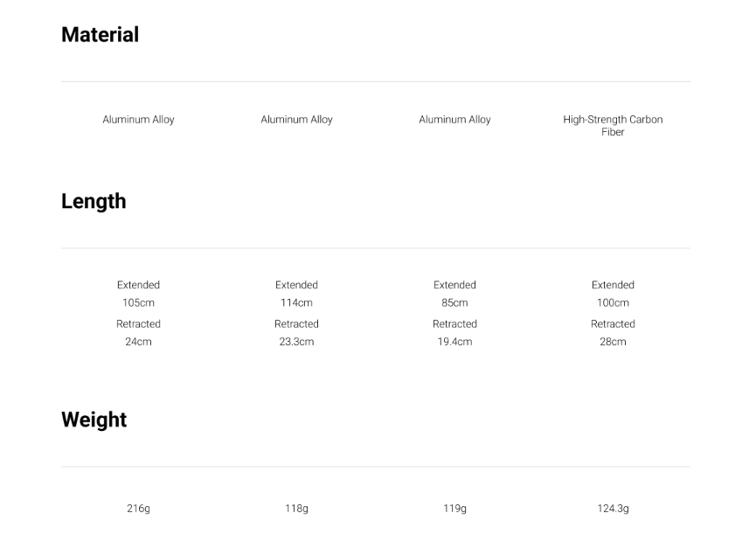Click the Material section heading
The height and width of the screenshot is (541, 756).
[100, 35]
